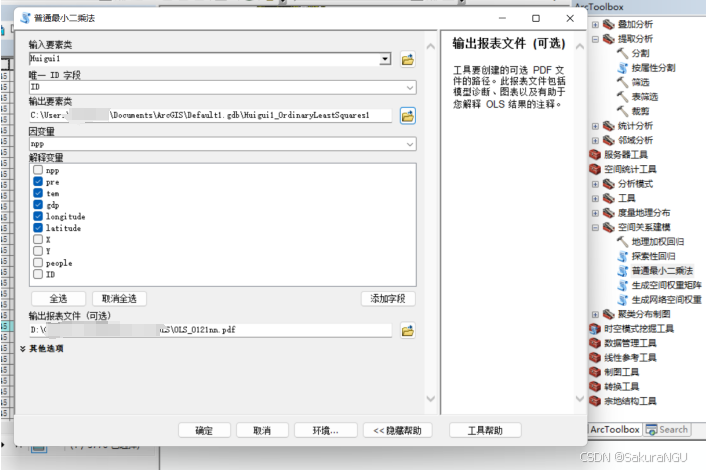Uncheck the pre explanatory variable

pos(38,181)
